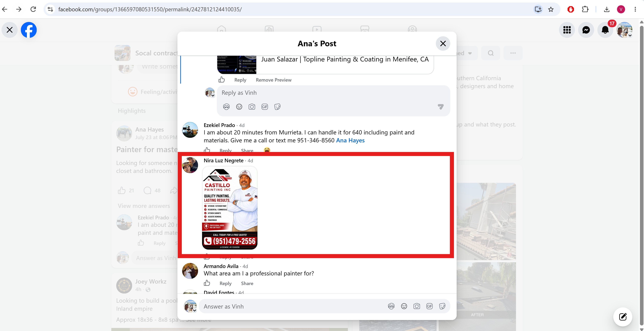Insert avatar sticker in Answer as Vinh box
Screen dimensions: 644x331
click(391, 307)
